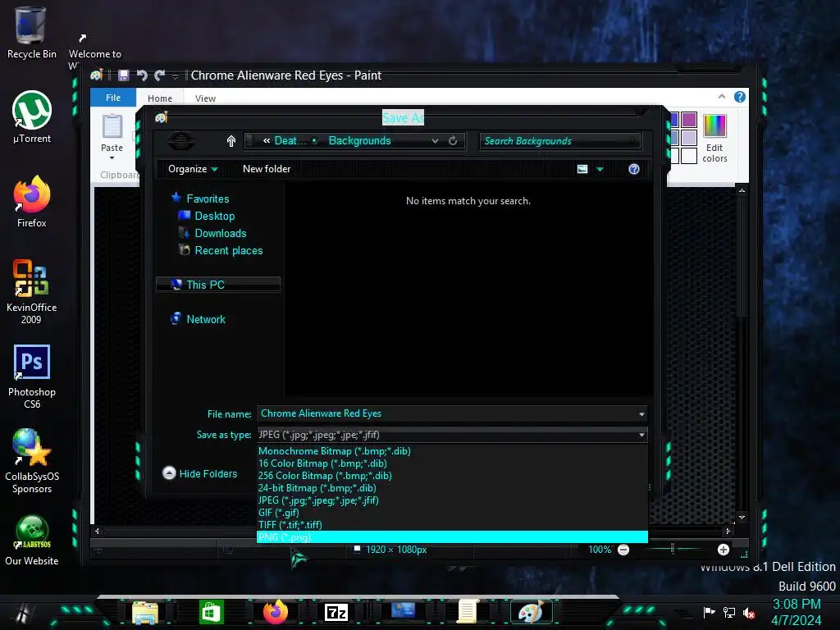The image size is (840, 630).
Task: Open the Our Website desktop shortcut
Action: coord(32,540)
